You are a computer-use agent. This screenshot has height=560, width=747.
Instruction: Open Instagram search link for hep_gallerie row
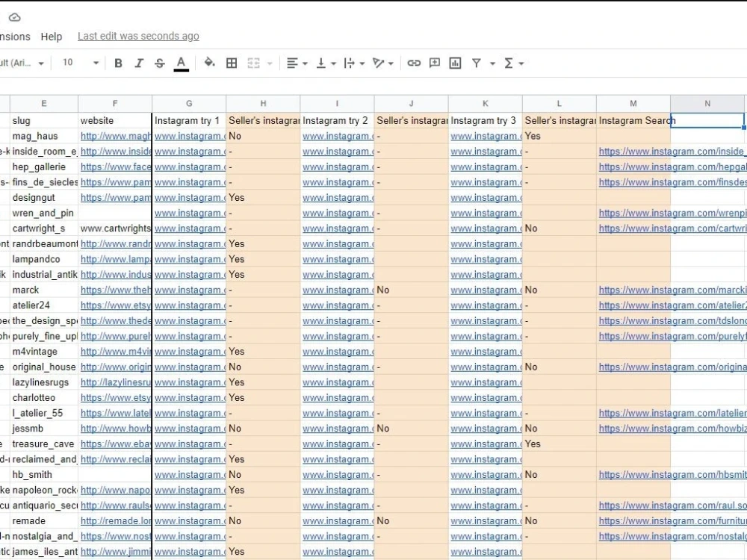(672, 167)
